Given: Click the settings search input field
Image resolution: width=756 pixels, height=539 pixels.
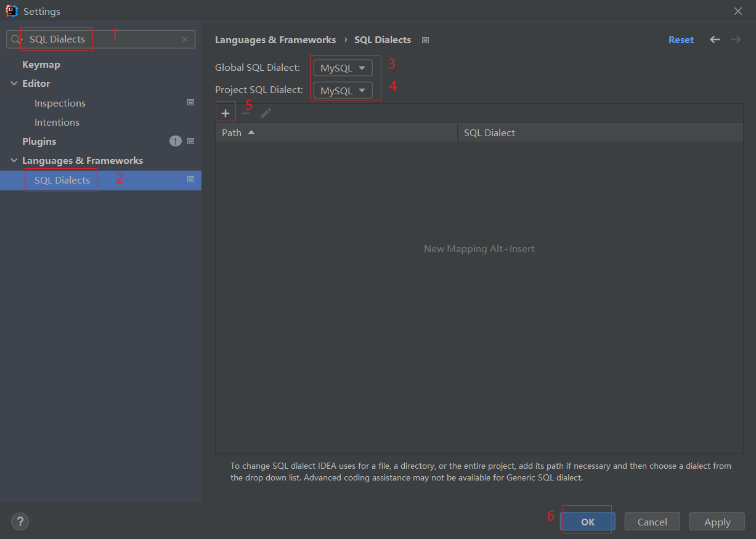Looking at the screenshot, I should tap(100, 39).
